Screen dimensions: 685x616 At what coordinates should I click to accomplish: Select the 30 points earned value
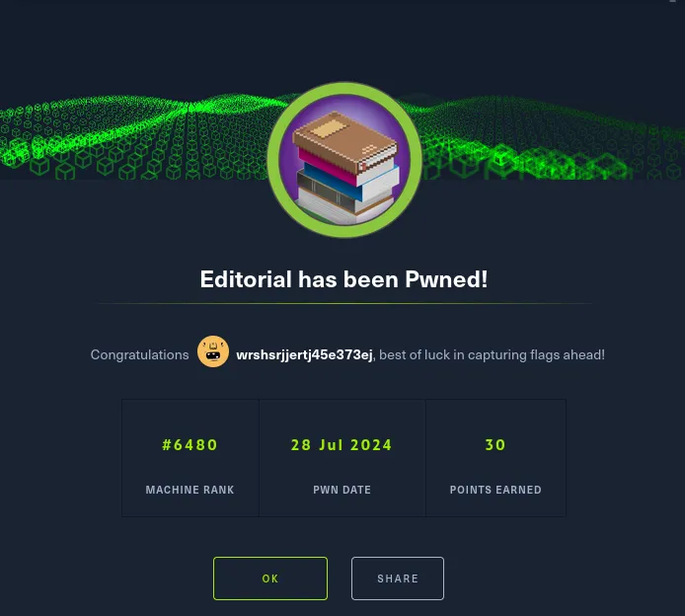click(495, 445)
